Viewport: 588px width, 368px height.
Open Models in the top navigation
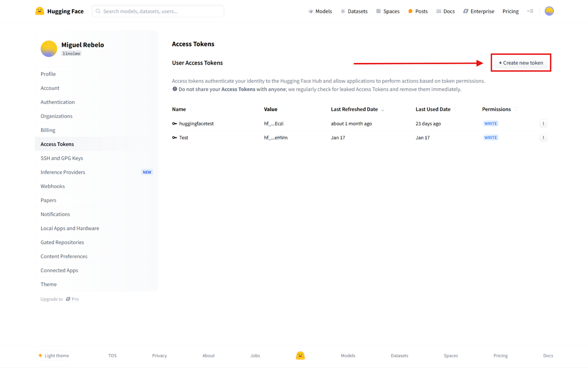coord(320,11)
